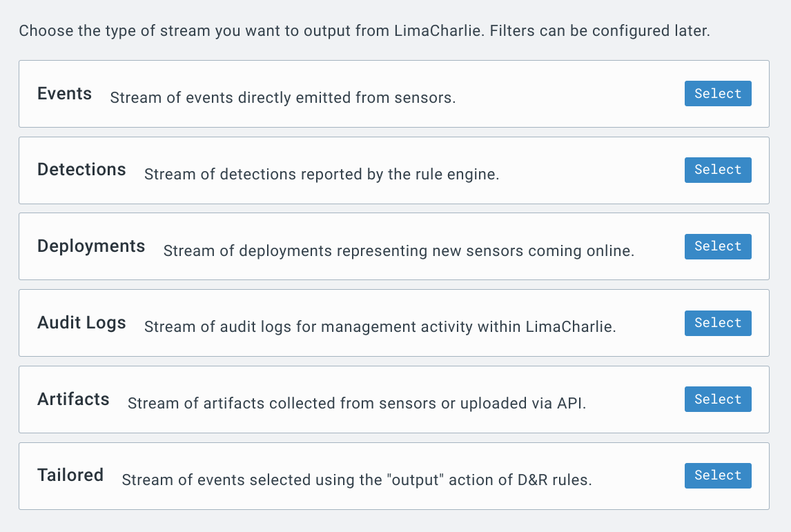Click the Detections heading
The width and height of the screenshot is (791, 532).
click(81, 170)
